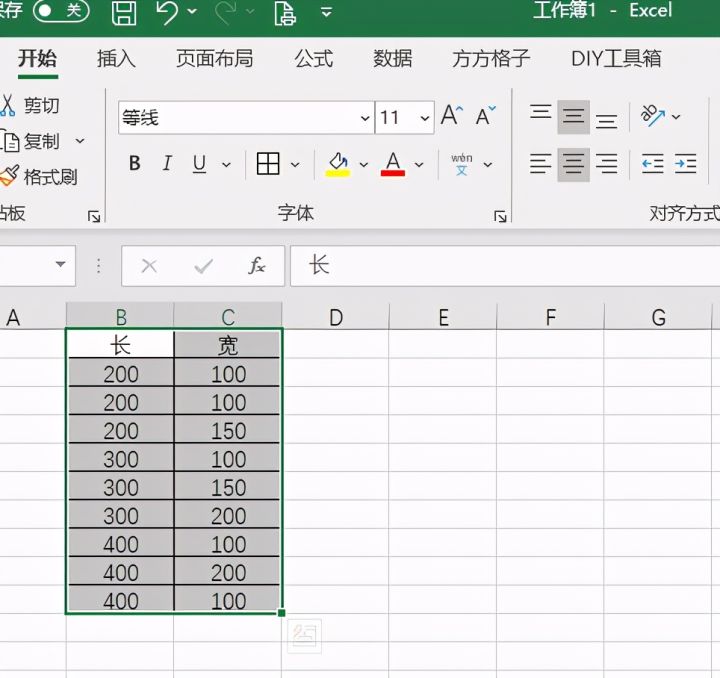Click the 宽 header cell
Viewport: 720px width, 678px height.
tap(228, 345)
